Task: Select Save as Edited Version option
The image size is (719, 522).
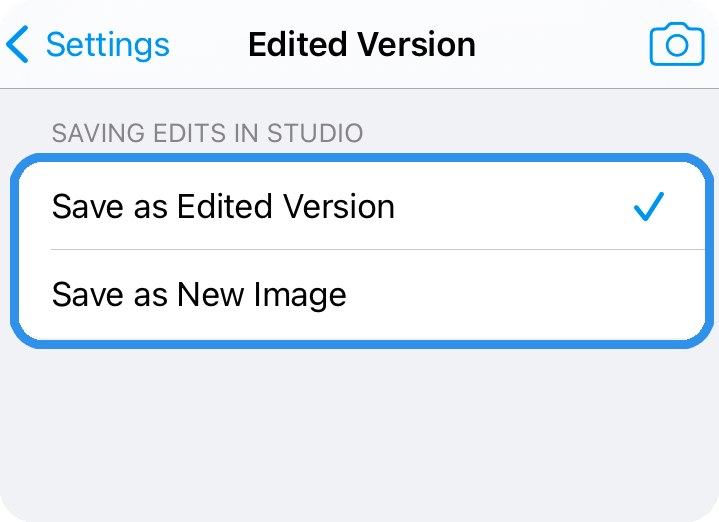Action: 362,206
